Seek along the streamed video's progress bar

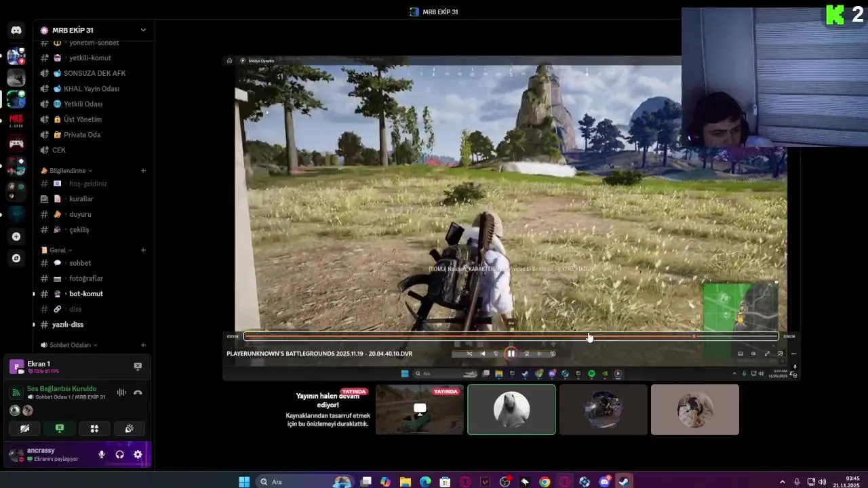(x=511, y=336)
